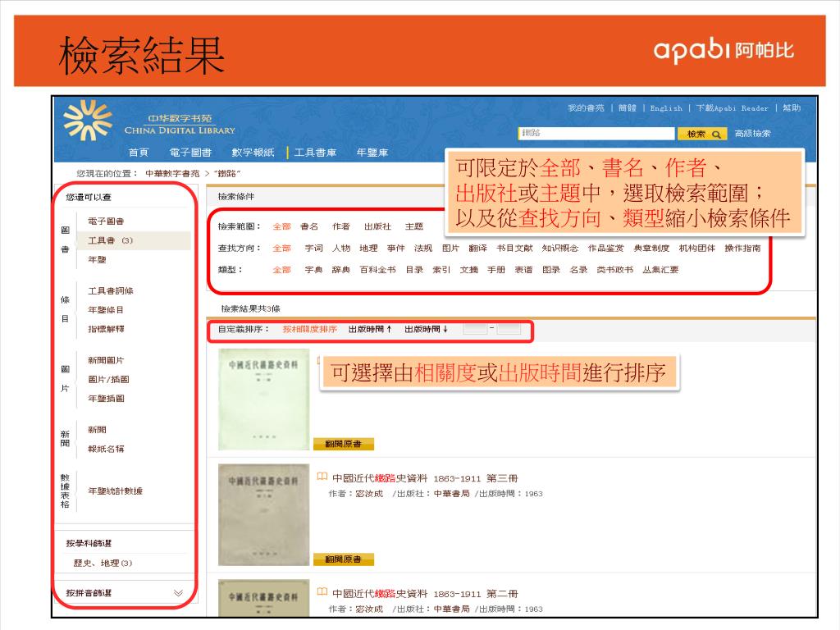Screen dimensions: 840x630
Task: Open 工具書庫 navigation tab
Action: click(x=315, y=153)
